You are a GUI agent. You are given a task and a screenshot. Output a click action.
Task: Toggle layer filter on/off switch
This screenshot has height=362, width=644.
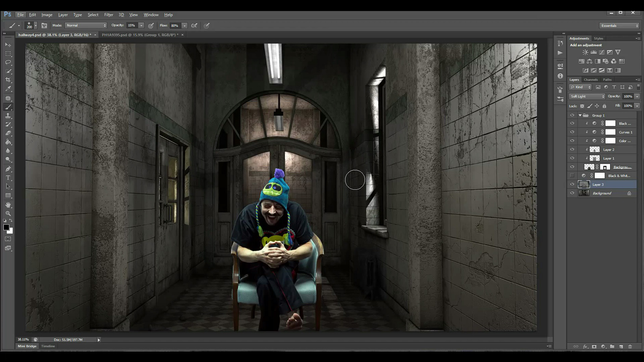pos(639,87)
